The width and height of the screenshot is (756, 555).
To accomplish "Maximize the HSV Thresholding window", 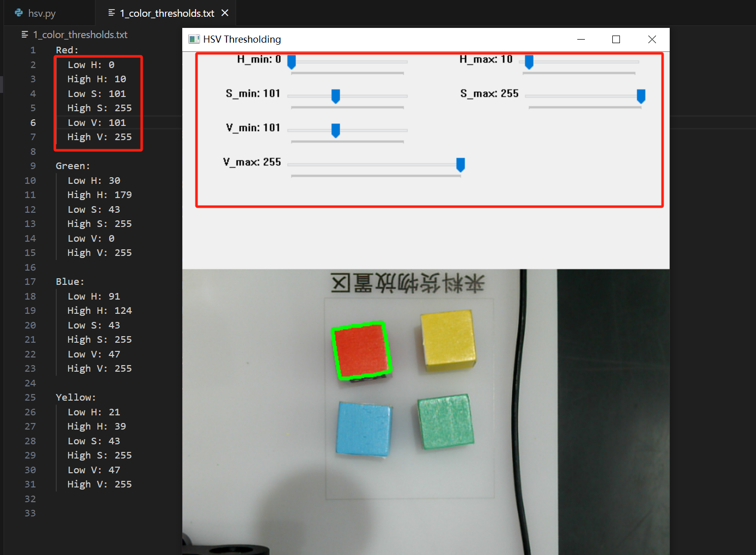I will [616, 39].
